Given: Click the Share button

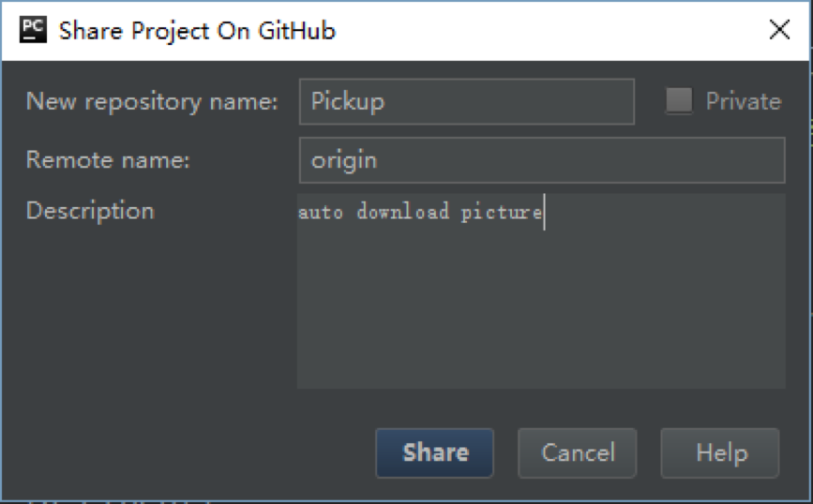Looking at the screenshot, I should click(434, 452).
